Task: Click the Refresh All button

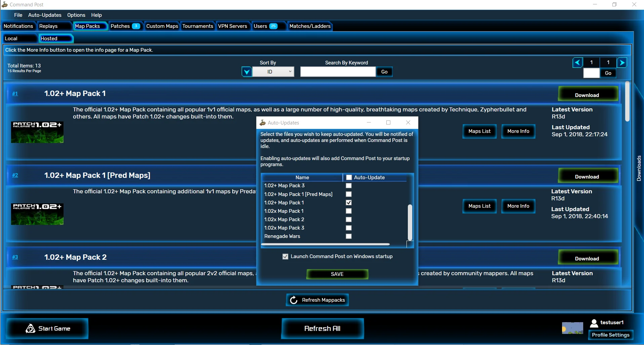Action: (x=323, y=329)
